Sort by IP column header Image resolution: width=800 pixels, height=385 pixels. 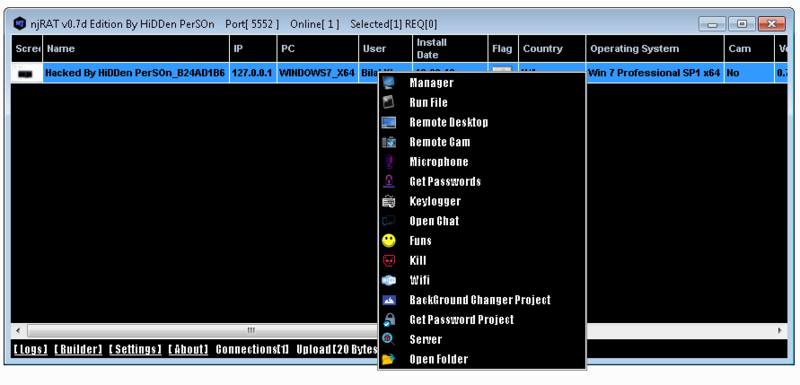tap(254, 49)
